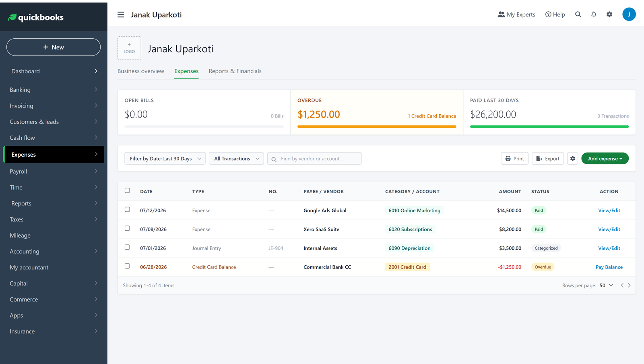The image size is (644, 364).
Task: Click the add LOGO placeholder
Action: click(129, 48)
